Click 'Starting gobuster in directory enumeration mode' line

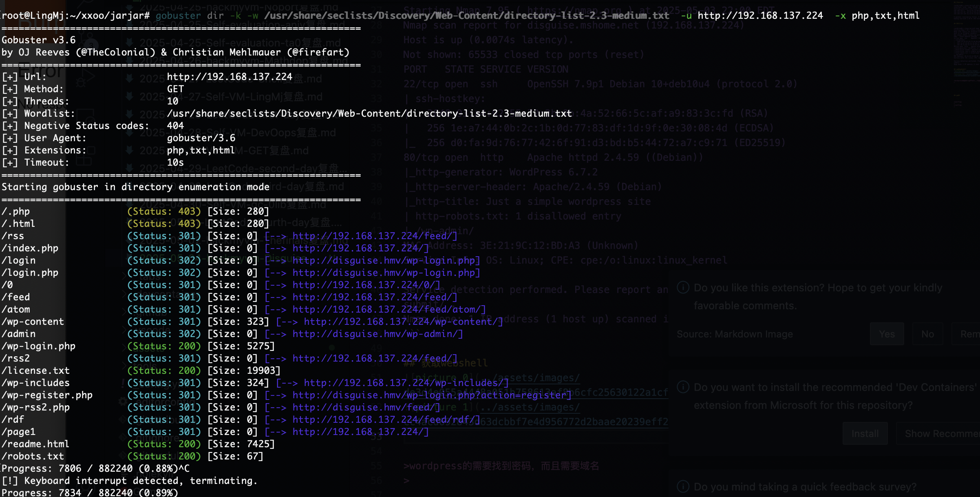pyautogui.click(x=136, y=187)
